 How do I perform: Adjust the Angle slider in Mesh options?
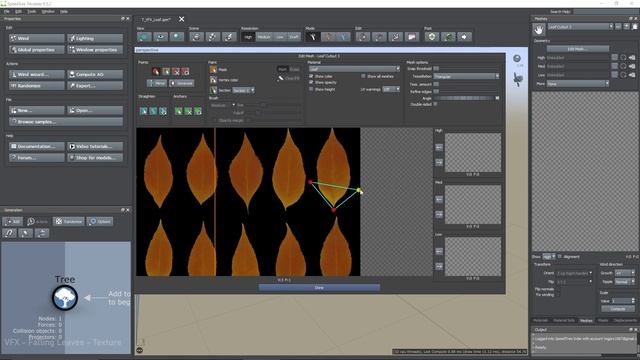tap(466, 98)
